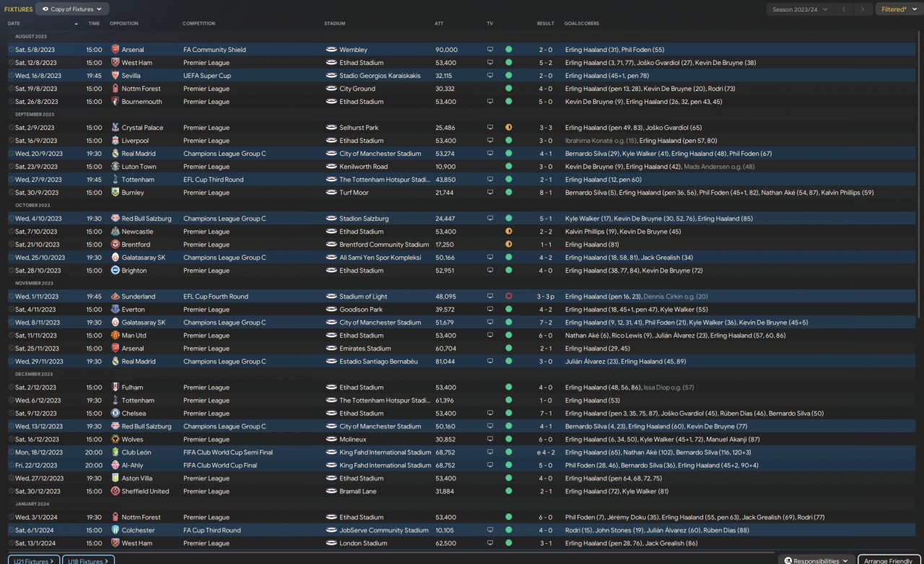Tick the row selector for Sat, 12/8/2023
924x564 pixels.
tap(11, 63)
